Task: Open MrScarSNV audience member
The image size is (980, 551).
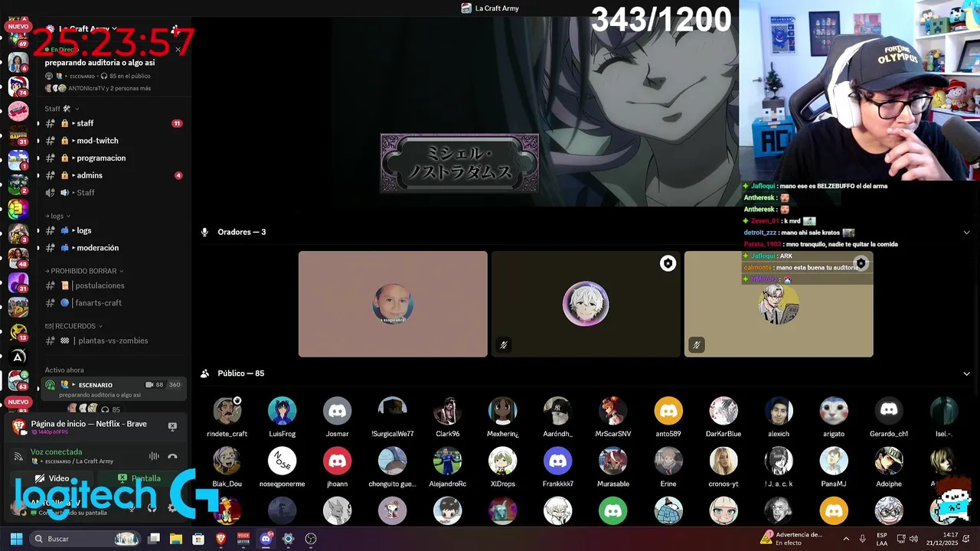Action: 612,417
